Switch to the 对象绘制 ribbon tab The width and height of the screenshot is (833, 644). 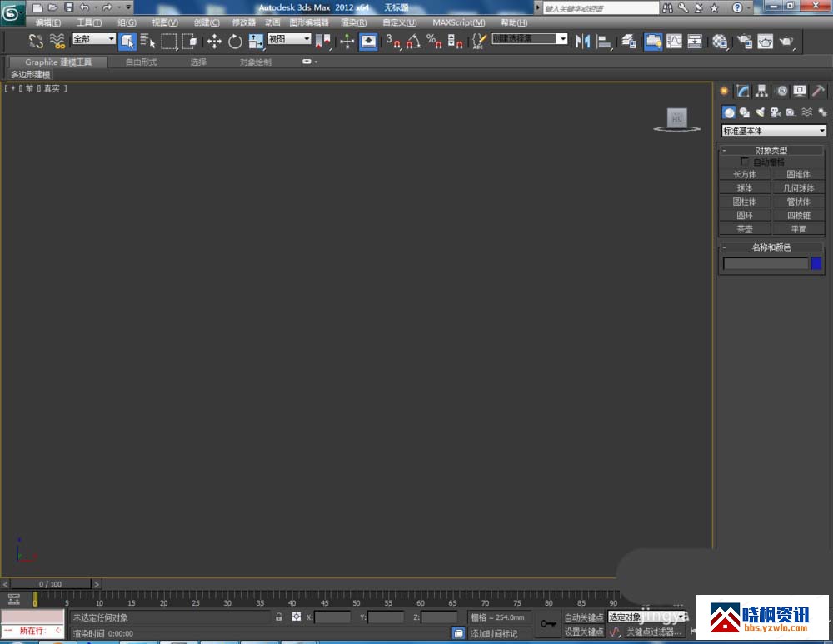click(255, 62)
